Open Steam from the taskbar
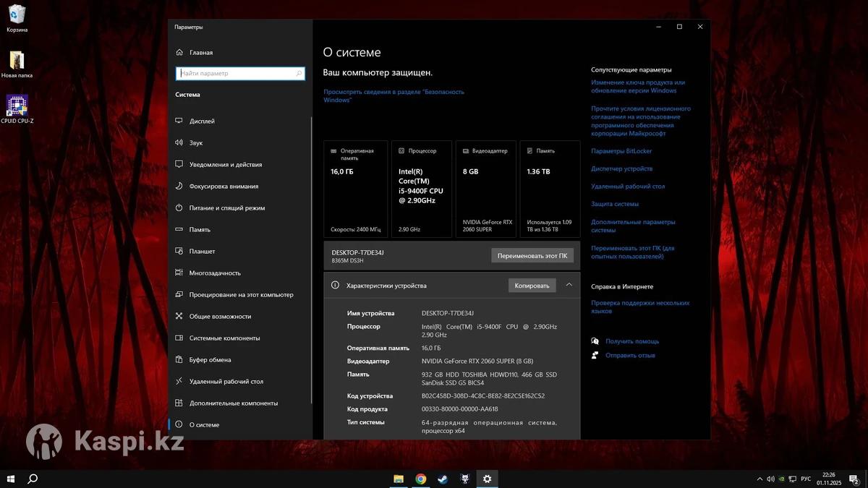 pyautogui.click(x=442, y=479)
